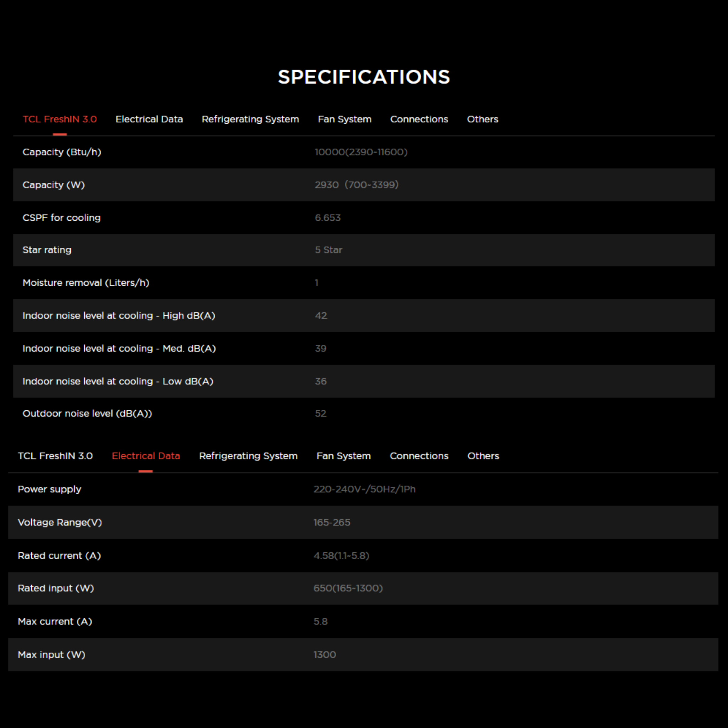Click the Max input (W) row
Image resolution: width=728 pixels, height=728 pixels.
coord(363,654)
